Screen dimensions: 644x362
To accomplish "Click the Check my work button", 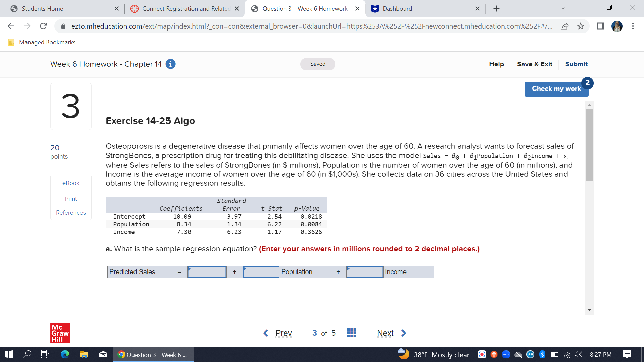I will pyautogui.click(x=556, y=89).
